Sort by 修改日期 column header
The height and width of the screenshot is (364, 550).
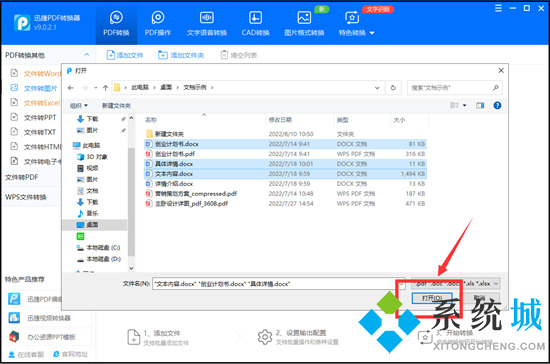(x=280, y=120)
